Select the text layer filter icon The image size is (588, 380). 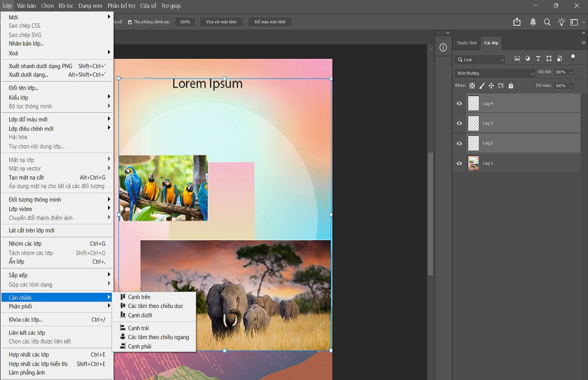tap(538, 58)
